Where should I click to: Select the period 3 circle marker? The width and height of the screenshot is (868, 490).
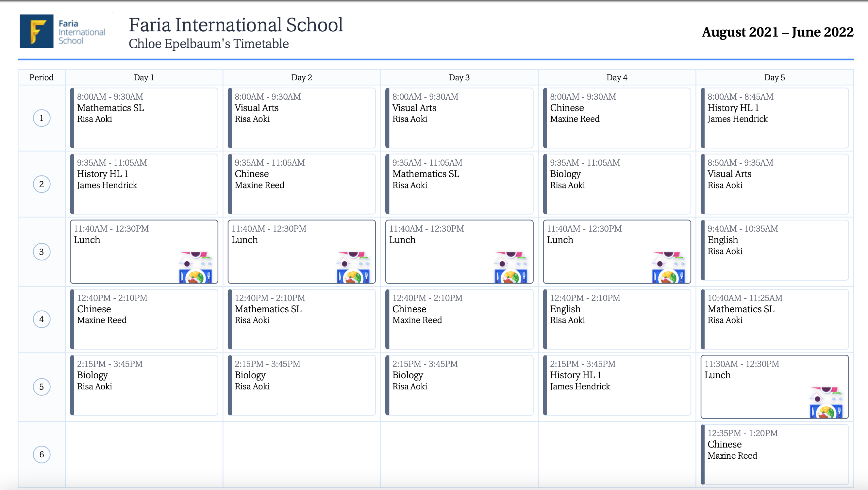coord(42,252)
